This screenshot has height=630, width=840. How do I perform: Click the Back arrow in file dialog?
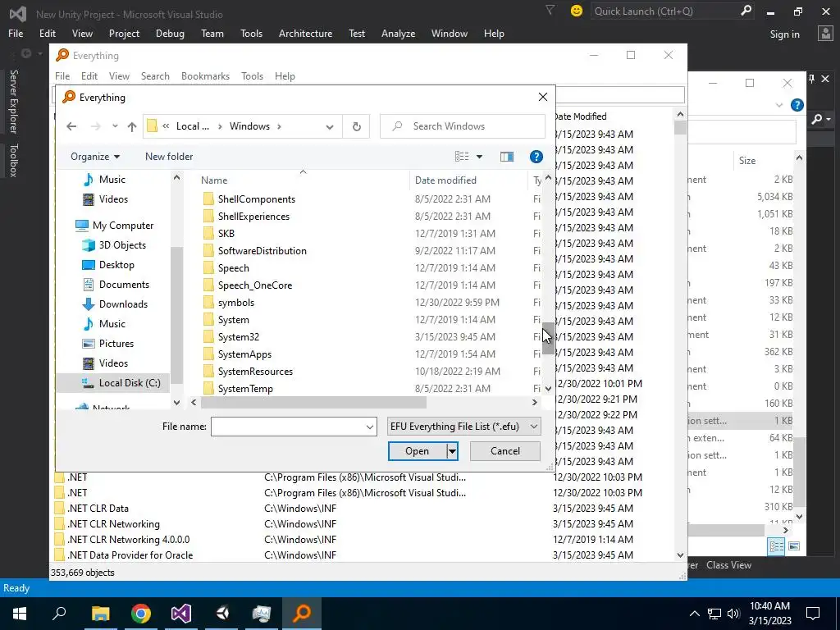click(71, 126)
